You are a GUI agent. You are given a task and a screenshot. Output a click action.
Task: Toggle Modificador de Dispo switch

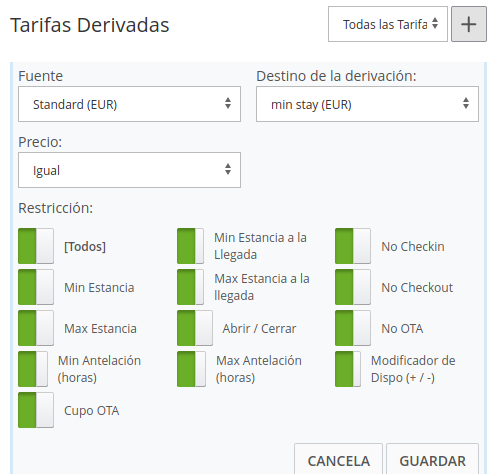(348, 369)
